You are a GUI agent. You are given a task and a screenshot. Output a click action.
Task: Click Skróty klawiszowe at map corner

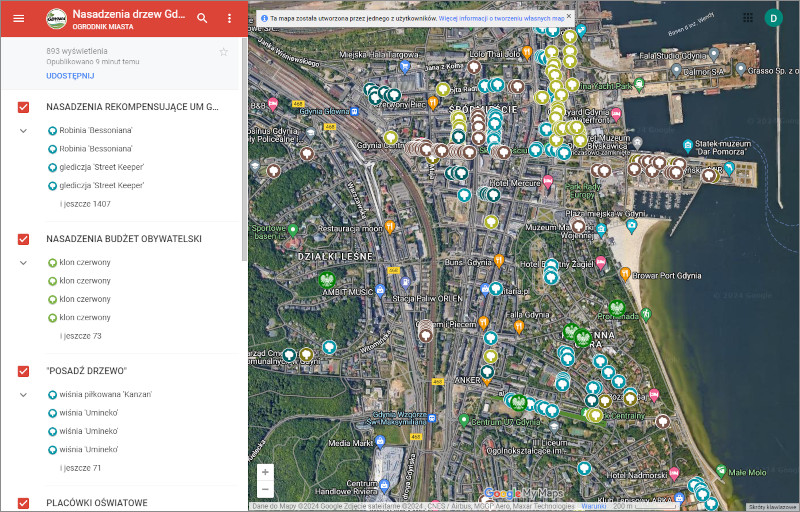pos(772,507)
